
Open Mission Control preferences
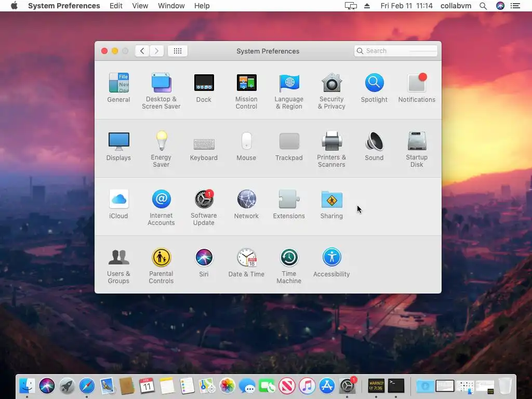click(246, 91)
